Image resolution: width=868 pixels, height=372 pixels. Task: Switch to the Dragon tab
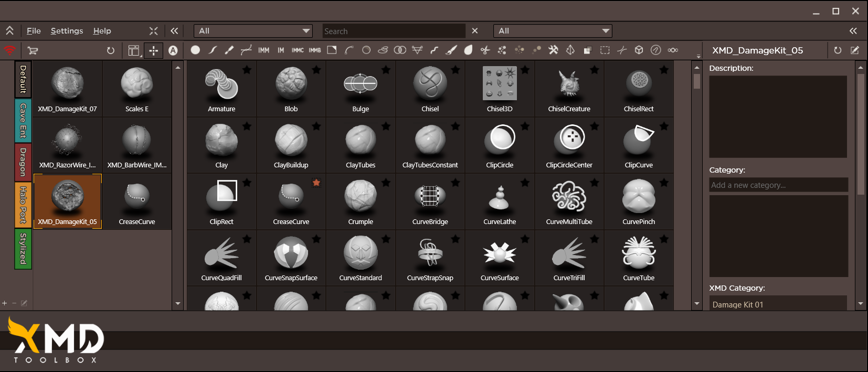point(23,162)
